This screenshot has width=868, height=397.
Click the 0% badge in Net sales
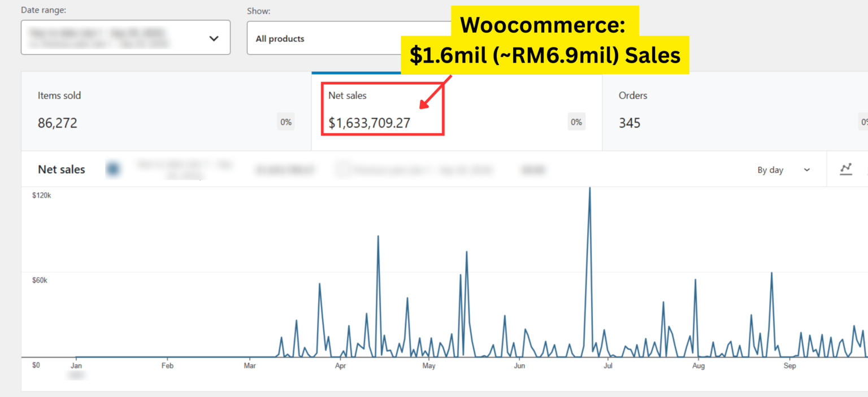point(576,122)
